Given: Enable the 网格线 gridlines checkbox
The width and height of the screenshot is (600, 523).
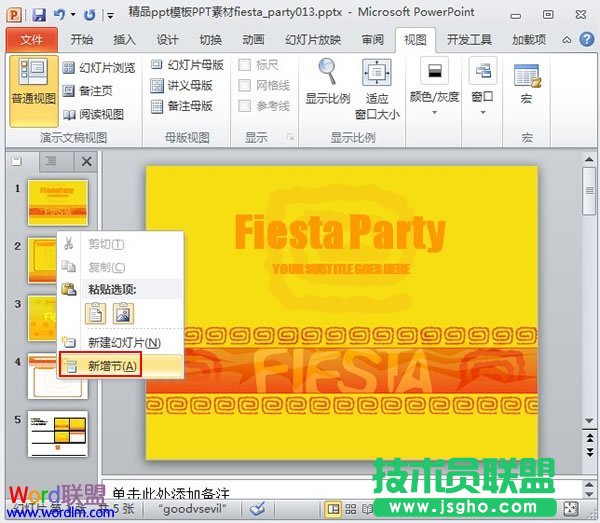Looking at the screenshot, I should pyautogui.click(x=245, y=85).
